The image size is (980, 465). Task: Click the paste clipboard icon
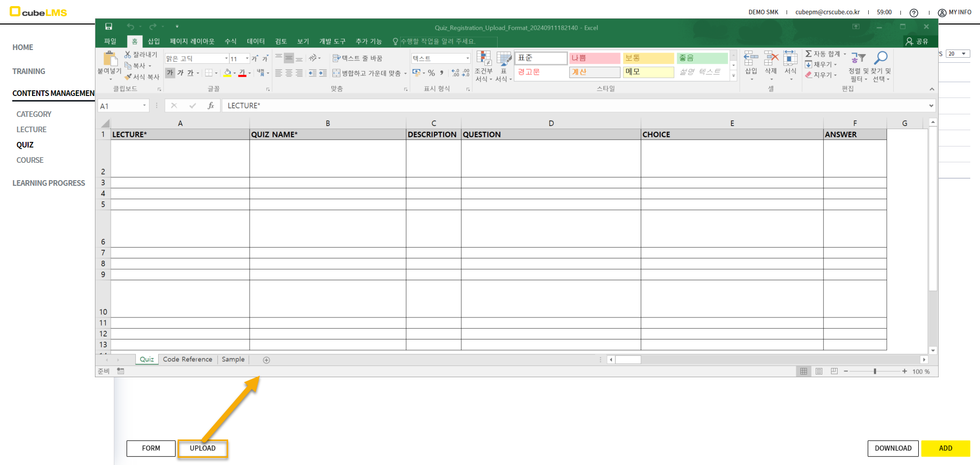(x=109, y=59)
